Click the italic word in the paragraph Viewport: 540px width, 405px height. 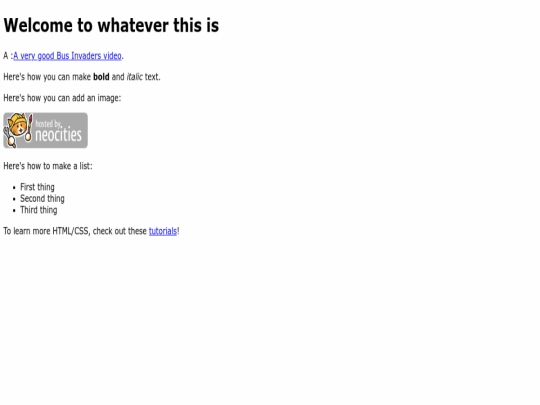click(134, 77)
